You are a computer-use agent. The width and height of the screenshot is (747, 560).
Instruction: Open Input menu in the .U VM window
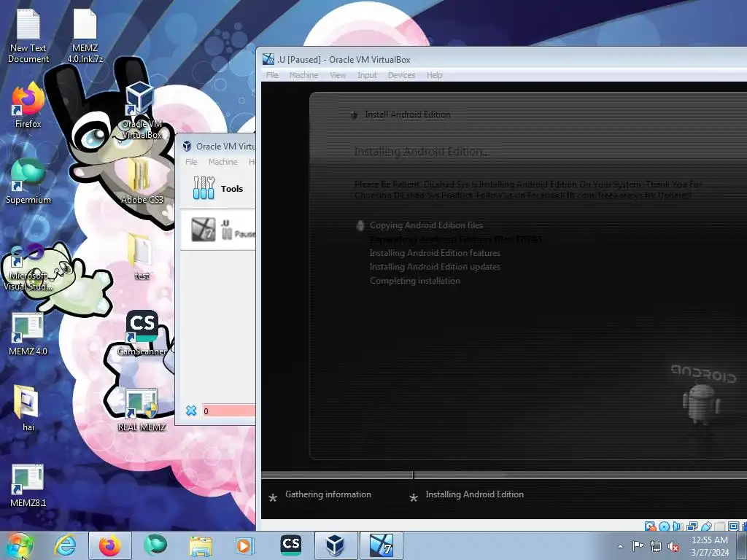[367, 75]
